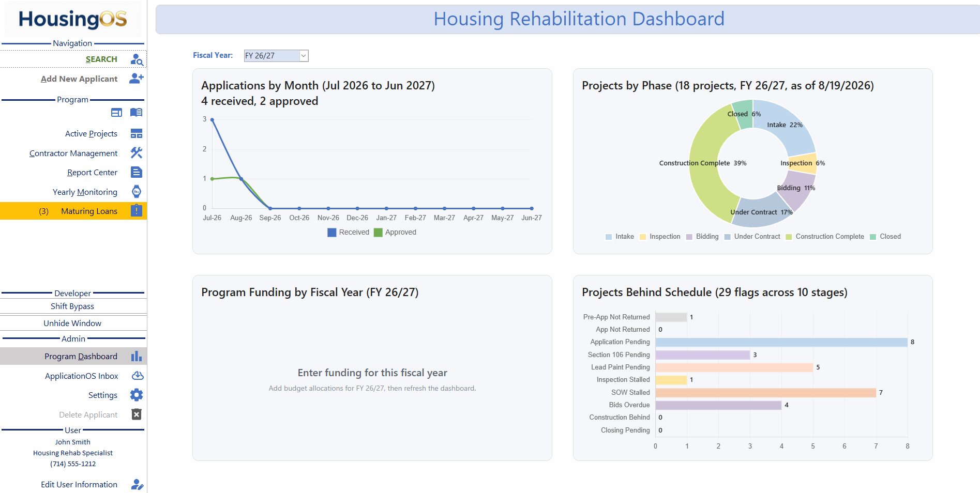Click the Shift Bypass button
Image resolution: width=980 pixels, height=493 pixels.
pyautogui.click(x=73, y=306)
